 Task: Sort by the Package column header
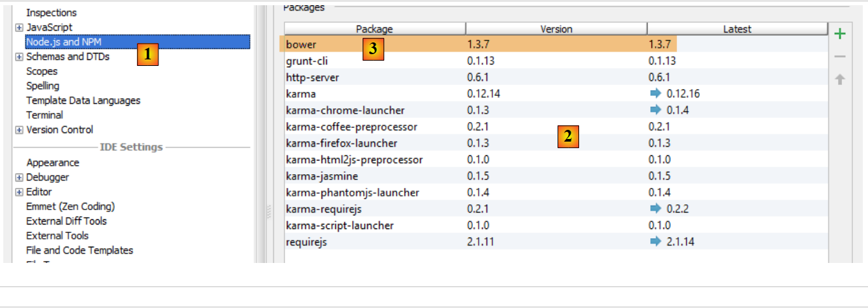(374, 29)
